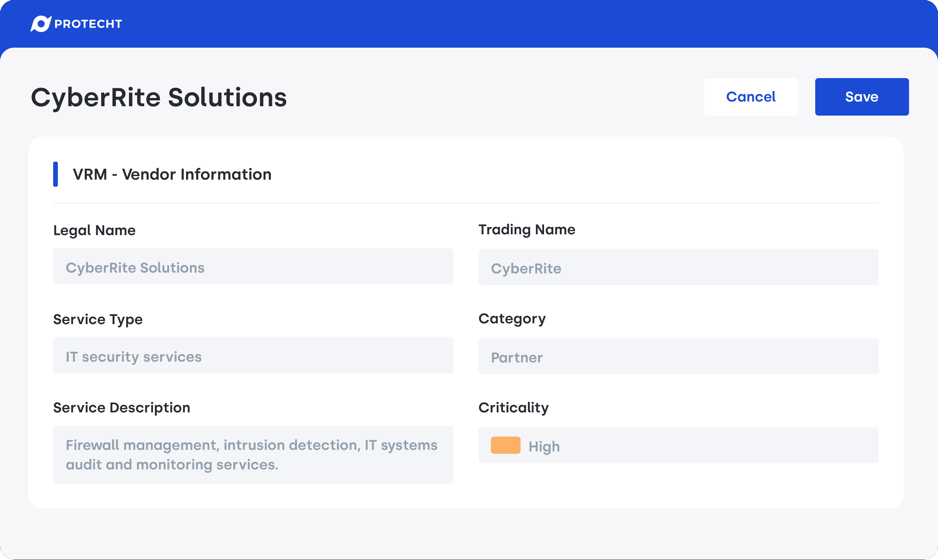Click the blue section indicator bar
938x560 pixels.
click(x=56, y=174)
